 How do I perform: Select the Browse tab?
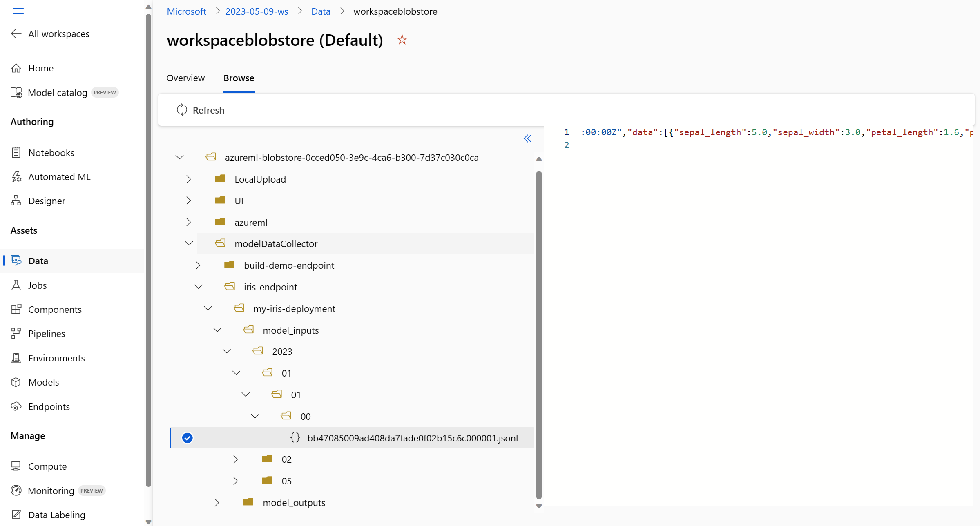(x=239, y=78)
